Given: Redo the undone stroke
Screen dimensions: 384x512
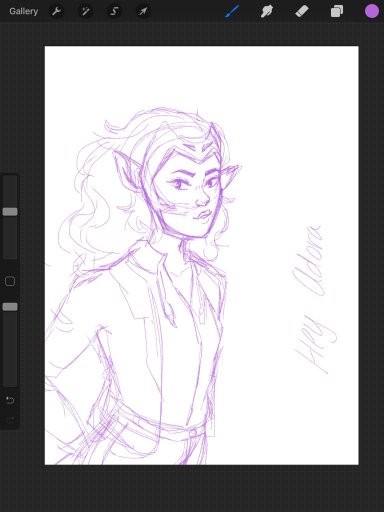Looking at the screenshot, I should (10, 420).
